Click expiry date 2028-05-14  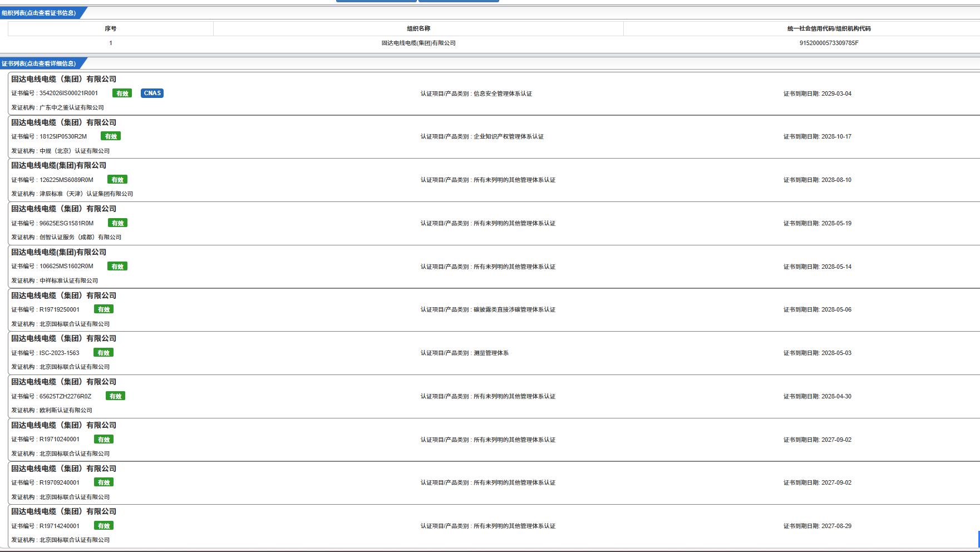pyautogui.click(x=836, y=267)
